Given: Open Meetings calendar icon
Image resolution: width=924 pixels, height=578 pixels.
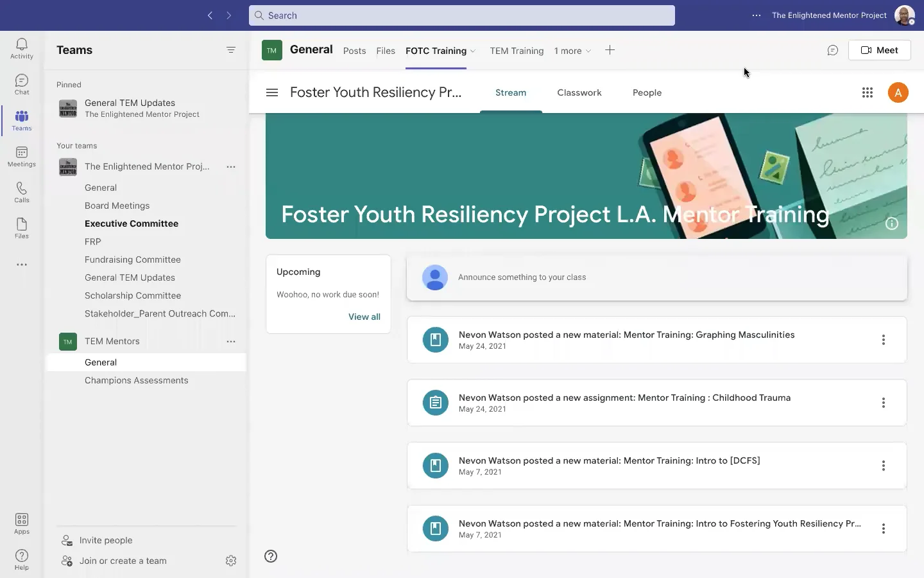Looking at the screenshot, I should (22, 156).
